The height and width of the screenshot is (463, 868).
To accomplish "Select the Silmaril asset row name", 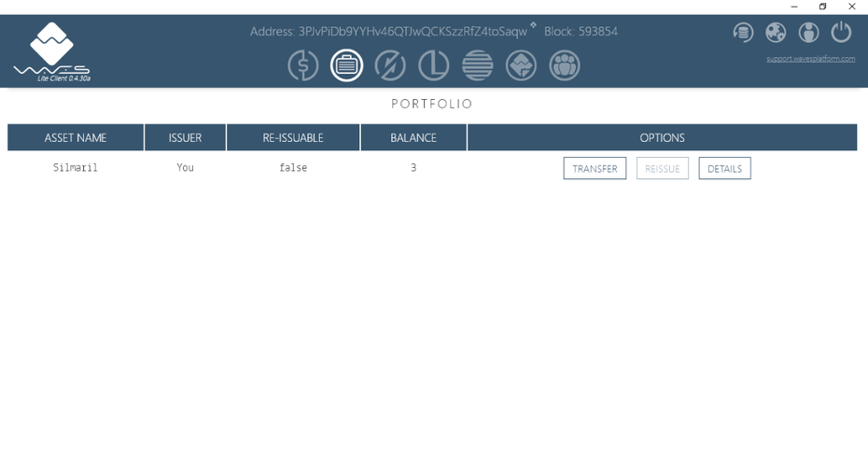I will coord(76,168).
